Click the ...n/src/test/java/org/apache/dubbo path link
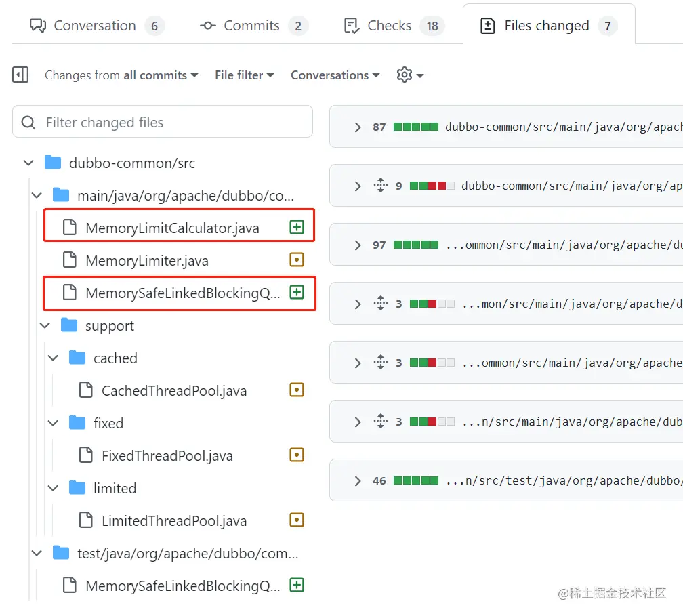This screenshot has height=616, width=683. tap(564, 480)
